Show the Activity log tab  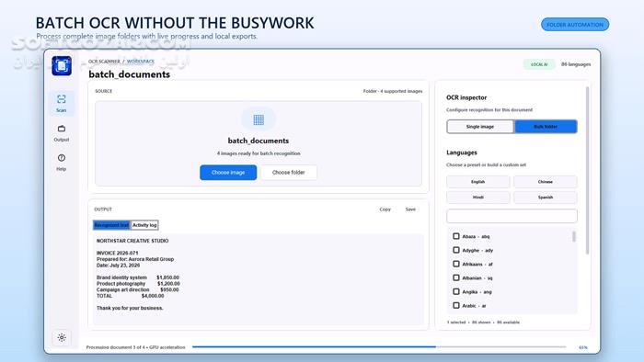tap(144, 225)
